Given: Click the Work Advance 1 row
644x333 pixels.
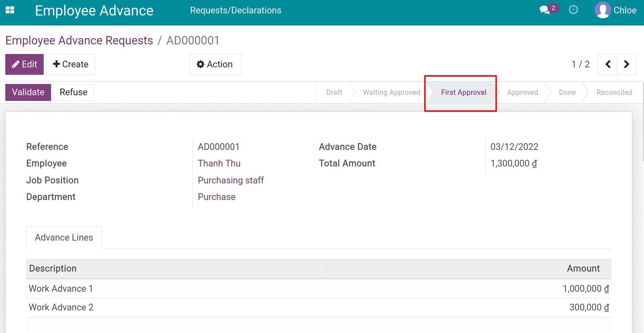Looking at the screenshot, I should [x=61, y=289].
